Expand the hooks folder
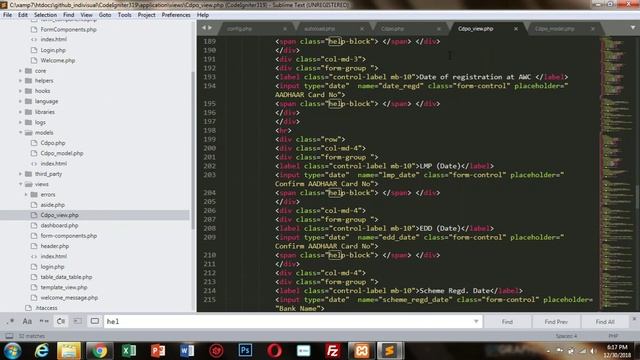640x360 pixels. tap(20, 91)
